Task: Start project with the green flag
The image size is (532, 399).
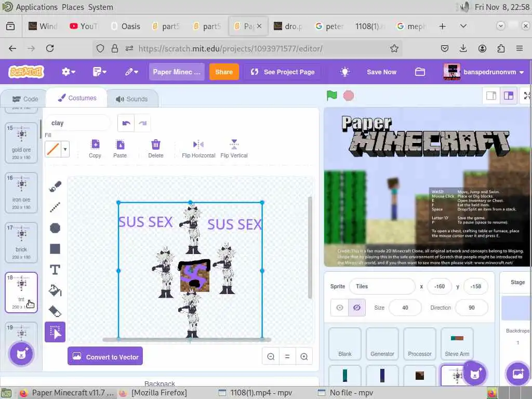Action: coord(332,96)
